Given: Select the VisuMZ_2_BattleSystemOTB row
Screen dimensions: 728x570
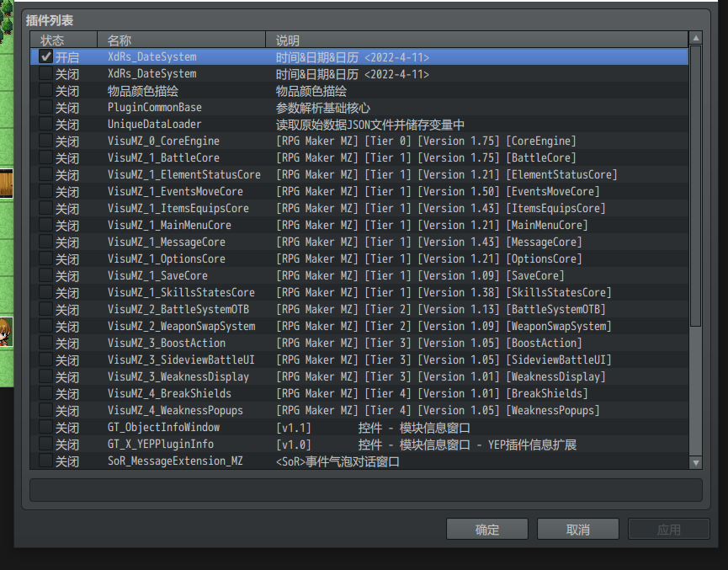Looking at the screenshot, I should (x=359, y=309).
